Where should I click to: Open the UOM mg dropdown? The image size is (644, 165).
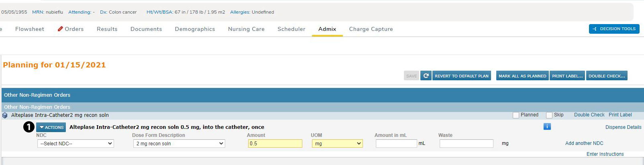(x=337, y=143)
